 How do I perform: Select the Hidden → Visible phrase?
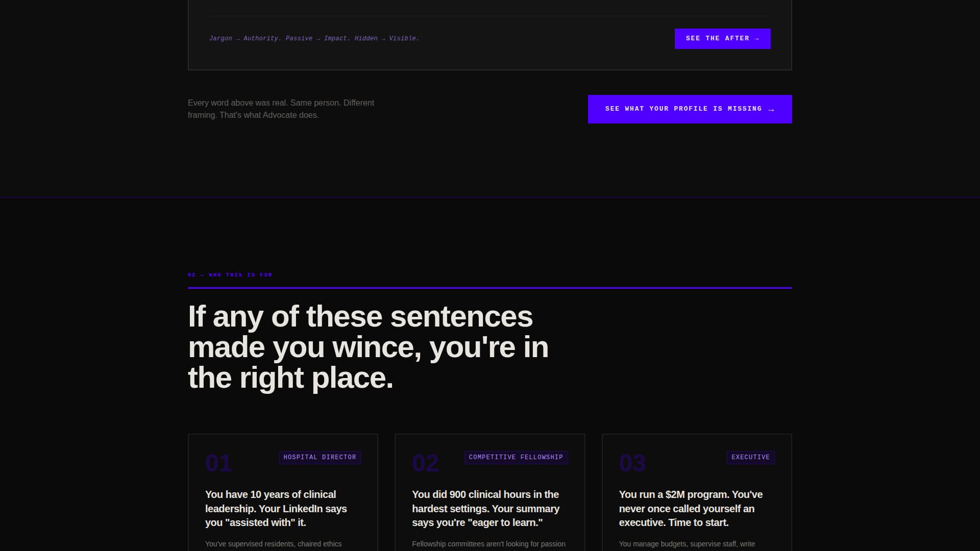(x=386, y=38)
